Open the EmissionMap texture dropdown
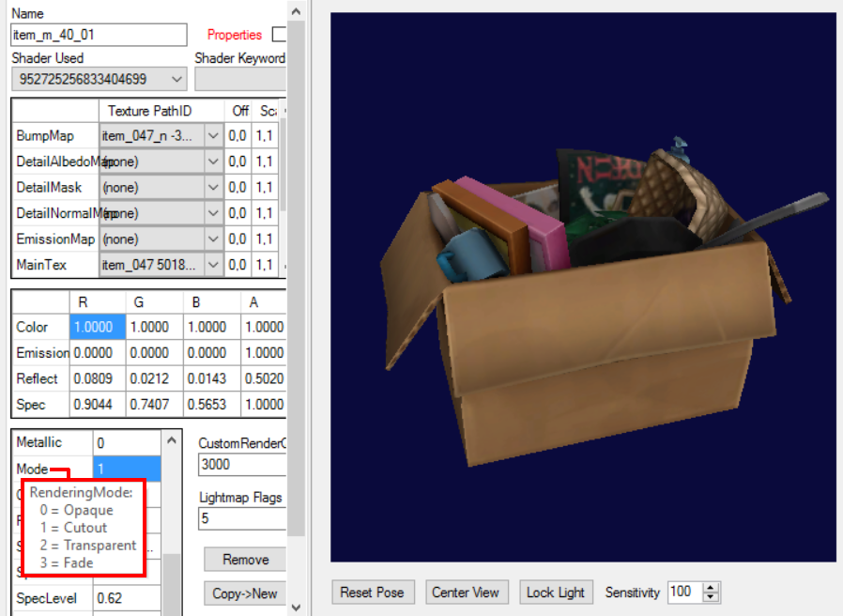 pyautogui.click(x=213, y=239)
